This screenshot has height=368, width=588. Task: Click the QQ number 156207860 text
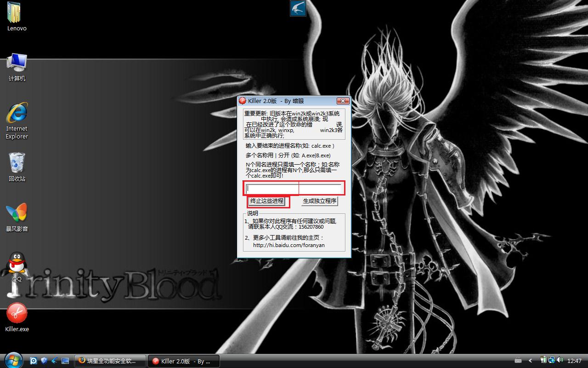[311, 227]
